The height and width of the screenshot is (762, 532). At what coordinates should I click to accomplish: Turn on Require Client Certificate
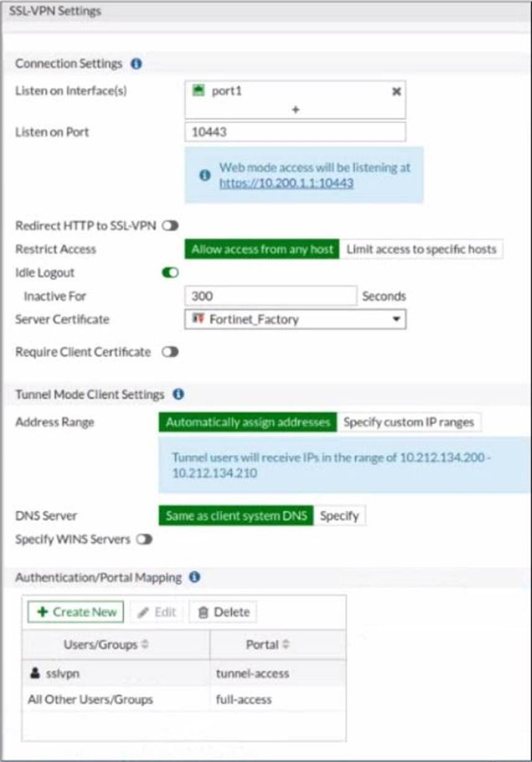[170, 352]
